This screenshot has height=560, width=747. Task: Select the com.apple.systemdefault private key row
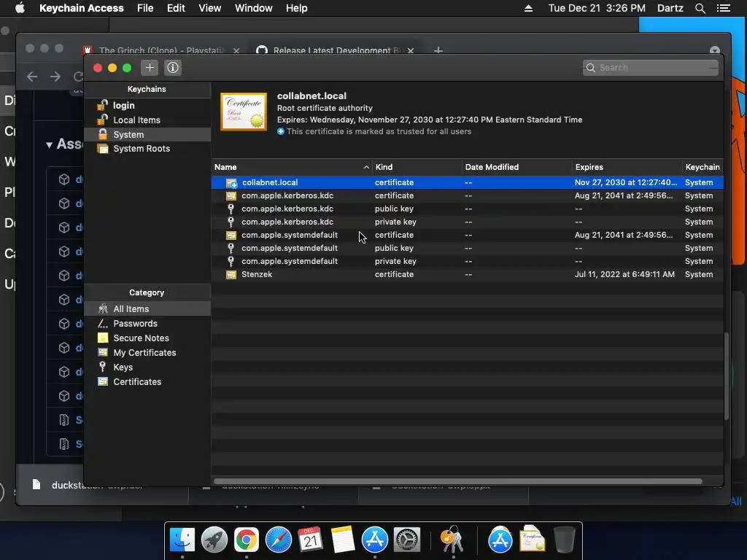468,261
